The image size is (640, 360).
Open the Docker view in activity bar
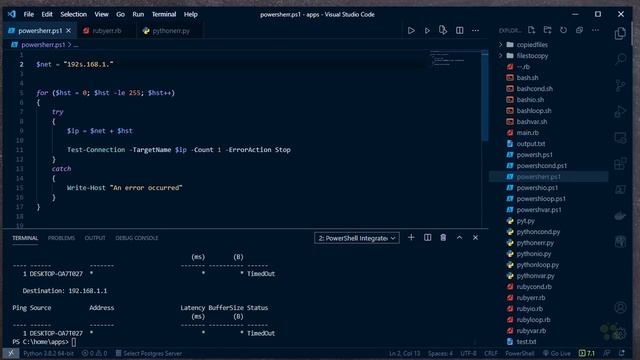point(620,216)
